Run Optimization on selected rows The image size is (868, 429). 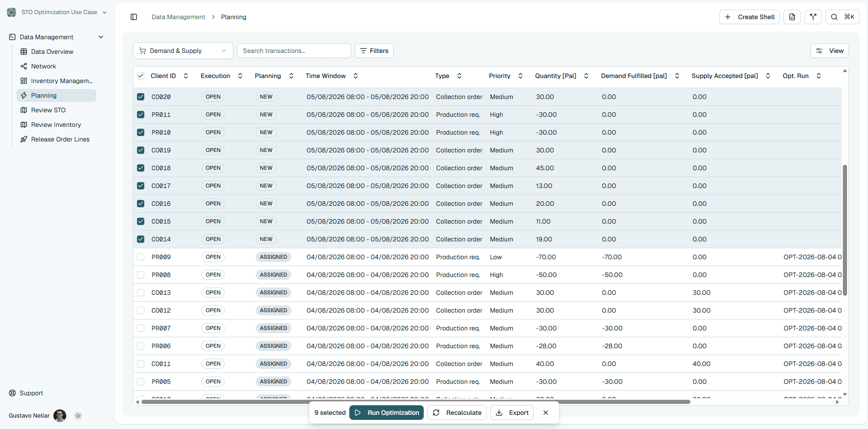pyautogui.click(x=387, y=413)
